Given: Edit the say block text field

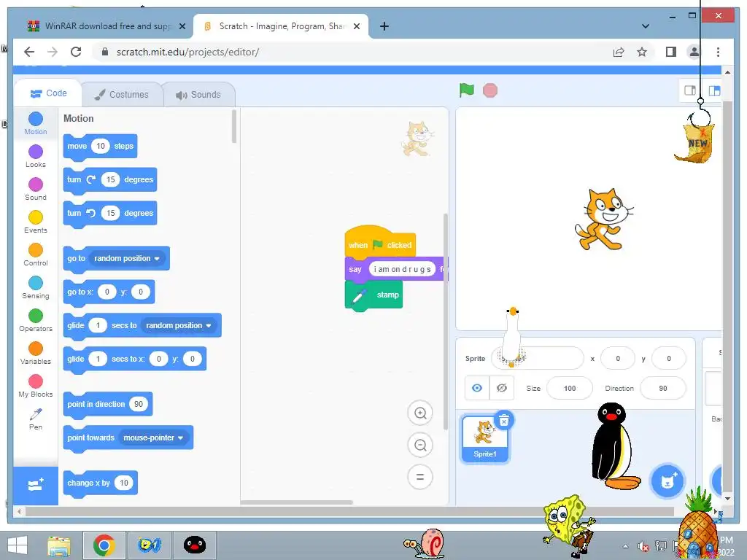Looking at the screenshot, I should pos(403,270).
